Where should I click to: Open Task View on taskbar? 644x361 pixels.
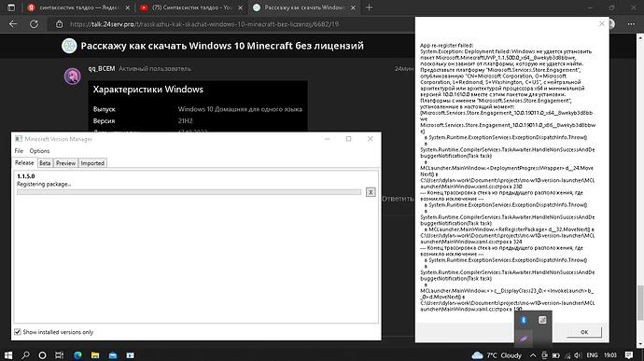tap(60, 355)
